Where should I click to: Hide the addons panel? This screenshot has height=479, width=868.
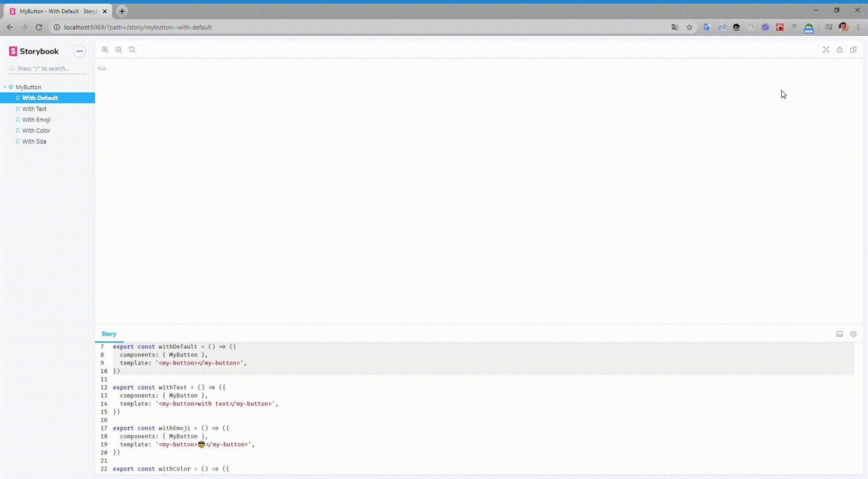853,334
